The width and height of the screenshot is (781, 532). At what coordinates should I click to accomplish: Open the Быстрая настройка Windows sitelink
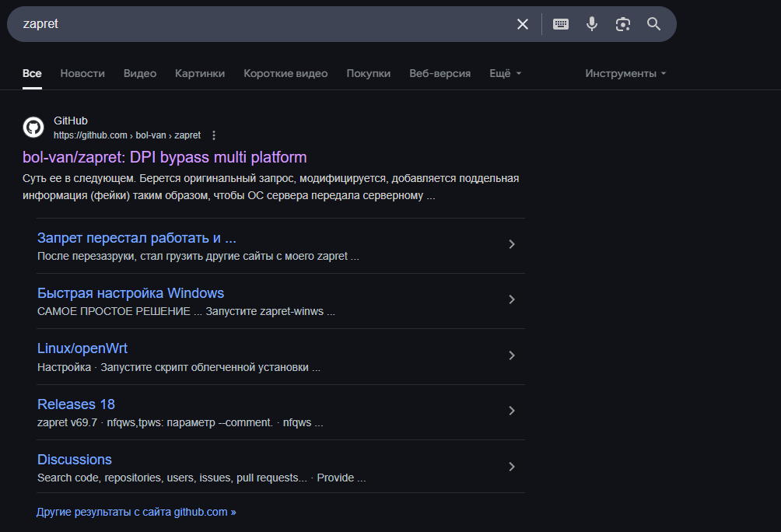tap(131, 293)
